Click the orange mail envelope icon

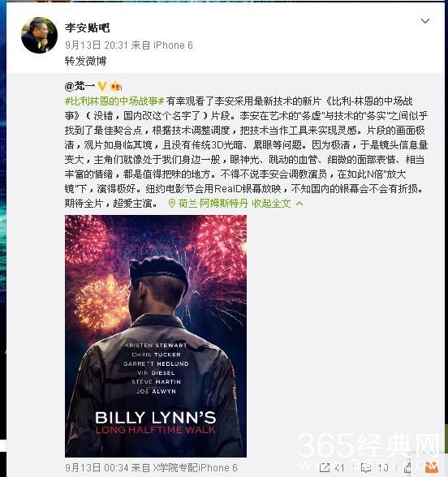432,466
